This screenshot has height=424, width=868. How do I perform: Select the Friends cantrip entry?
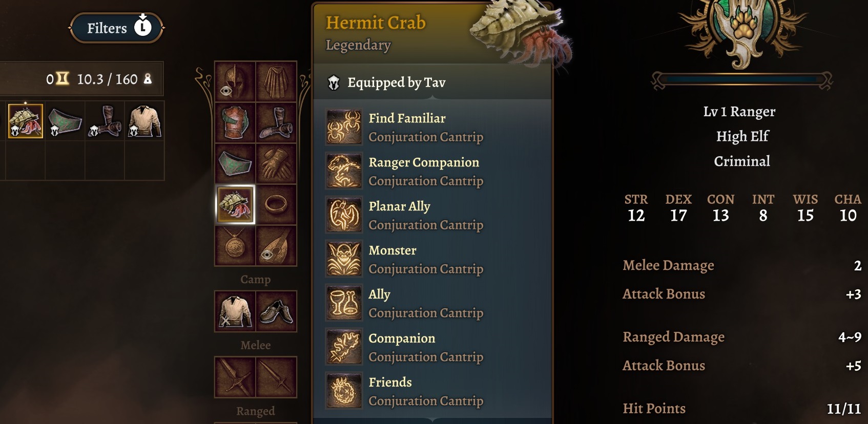pos(405,391)
